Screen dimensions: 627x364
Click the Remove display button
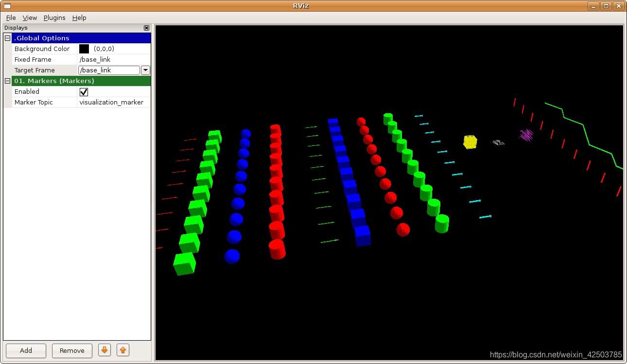[x=72, y=350]
